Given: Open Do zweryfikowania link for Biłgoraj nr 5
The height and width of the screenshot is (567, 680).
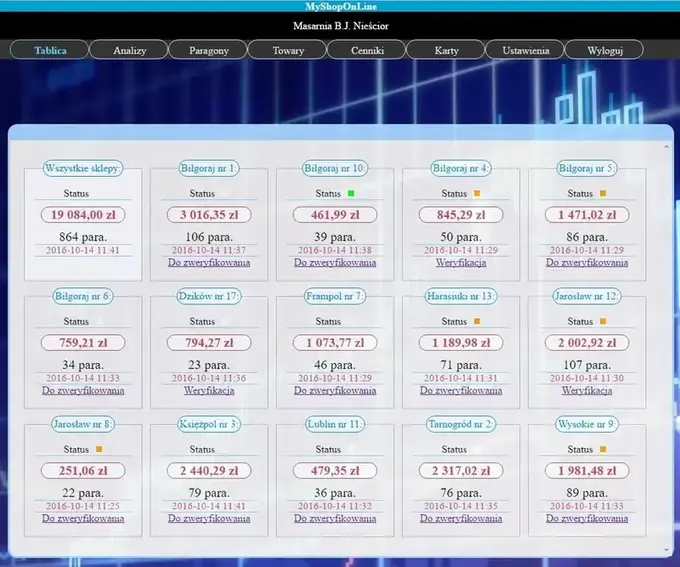Looking at the screenshot, I should click(587, 262).
